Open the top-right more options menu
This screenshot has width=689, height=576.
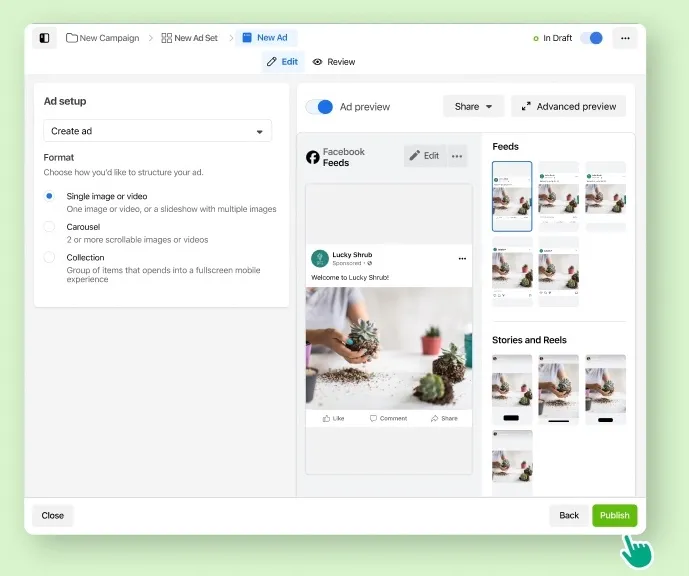coord(625,38)
